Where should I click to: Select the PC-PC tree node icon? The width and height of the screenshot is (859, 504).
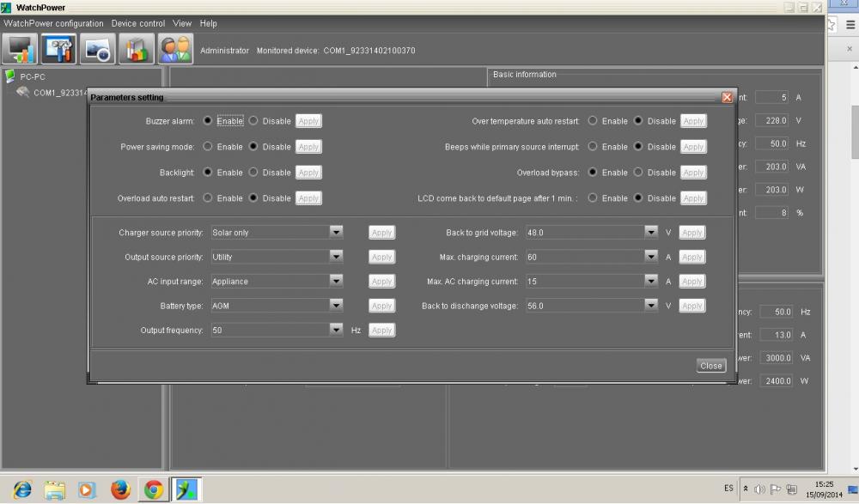coord(9,76)
